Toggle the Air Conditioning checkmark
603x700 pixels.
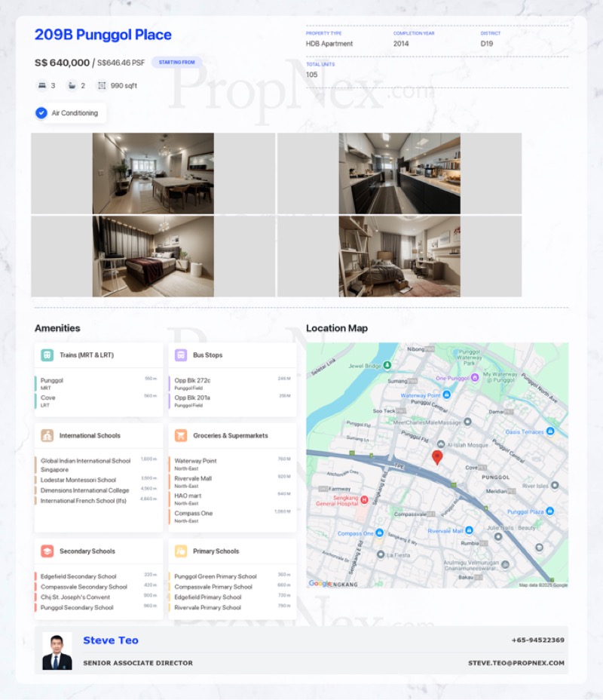click(x=41, y=113)
